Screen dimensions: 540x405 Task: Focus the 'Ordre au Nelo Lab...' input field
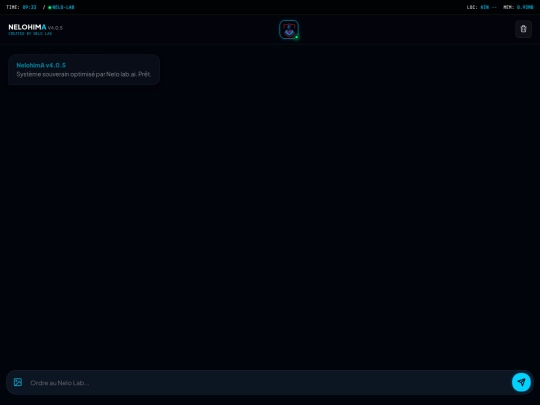pos(269,383)
